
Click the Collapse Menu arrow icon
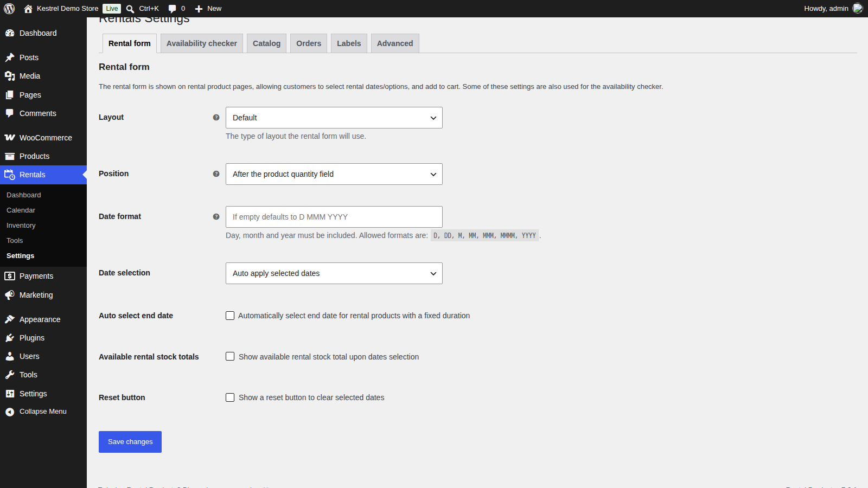click(x=10, y=412)
